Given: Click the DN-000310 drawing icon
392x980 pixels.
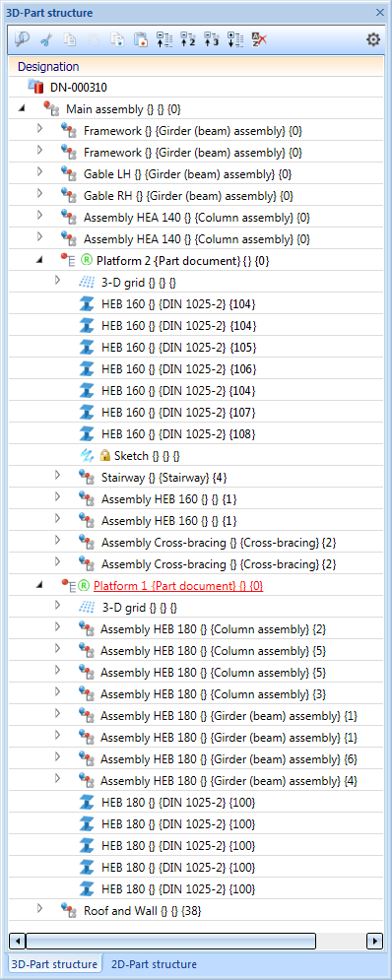Looking at the screenshot, I should pyautogui.click(x=35, y=87).
